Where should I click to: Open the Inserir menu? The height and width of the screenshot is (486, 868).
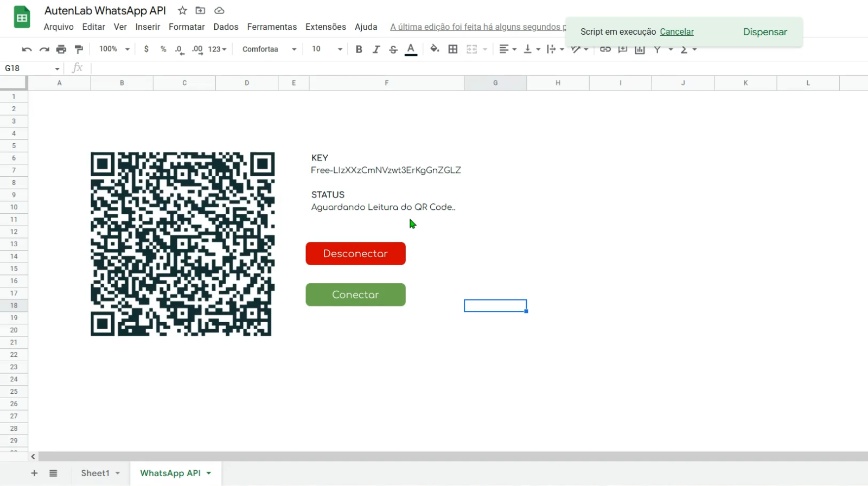(148, 27)
